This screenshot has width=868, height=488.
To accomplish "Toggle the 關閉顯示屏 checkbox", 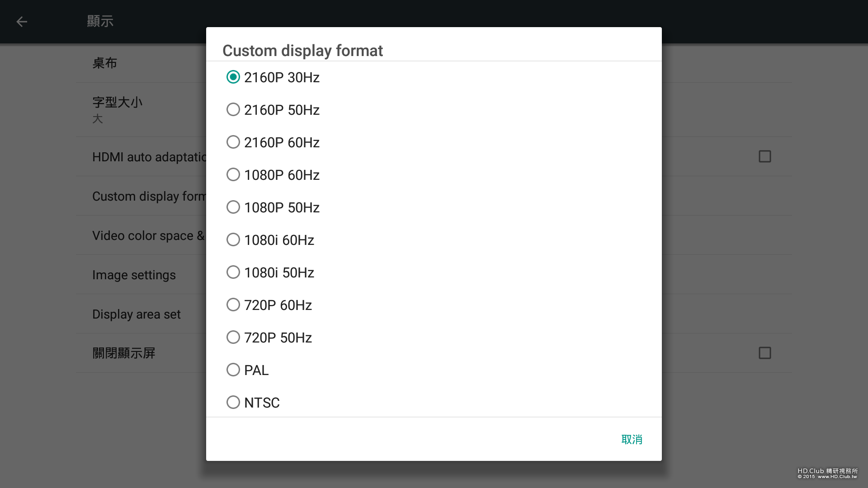I will (764, 353).
